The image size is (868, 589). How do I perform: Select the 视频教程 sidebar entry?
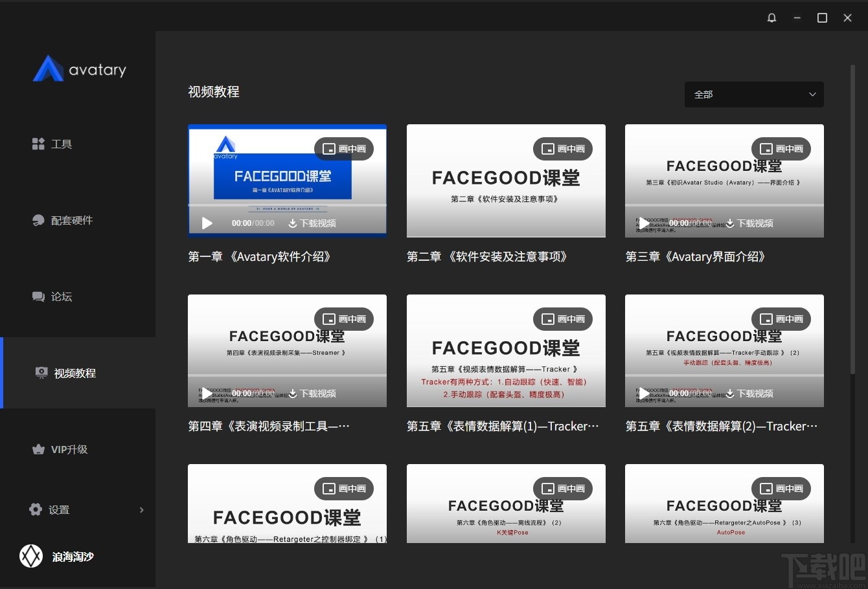78,373
